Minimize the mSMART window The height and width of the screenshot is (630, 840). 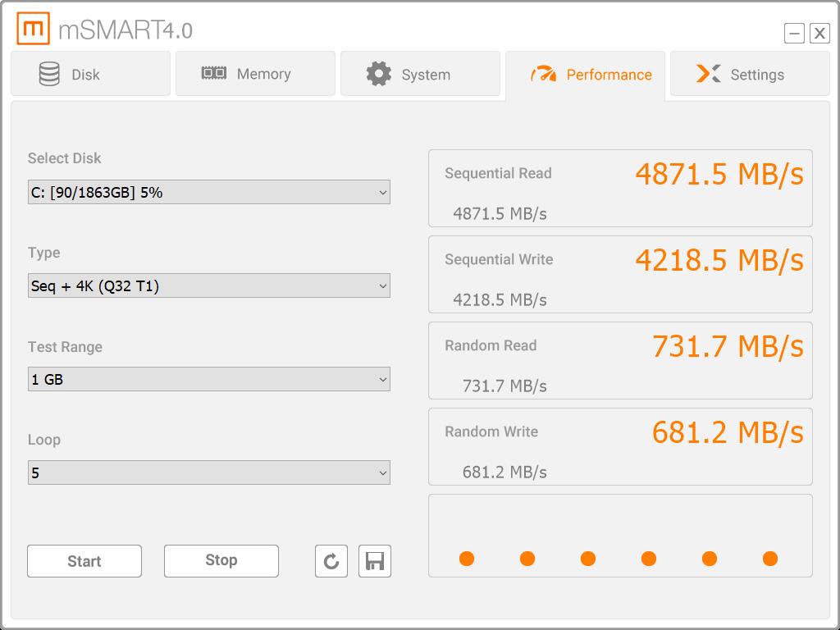point(794,33)
